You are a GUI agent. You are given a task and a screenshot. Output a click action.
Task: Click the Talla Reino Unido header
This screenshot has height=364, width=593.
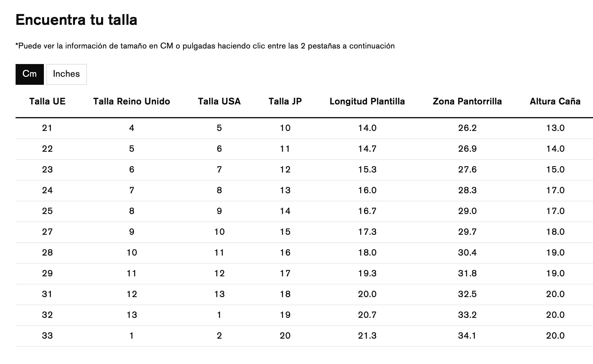[132, 102]
